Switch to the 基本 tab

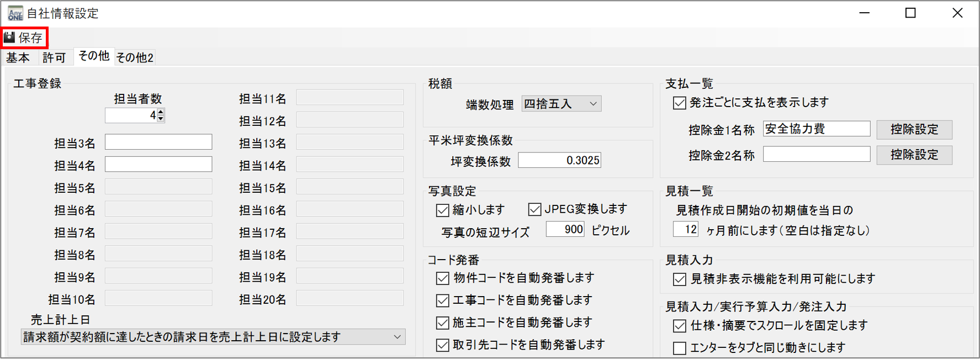(x=18, y=57)
